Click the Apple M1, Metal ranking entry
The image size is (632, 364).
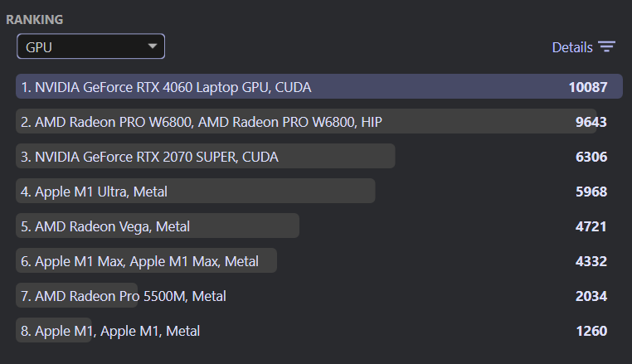(319, 331)
